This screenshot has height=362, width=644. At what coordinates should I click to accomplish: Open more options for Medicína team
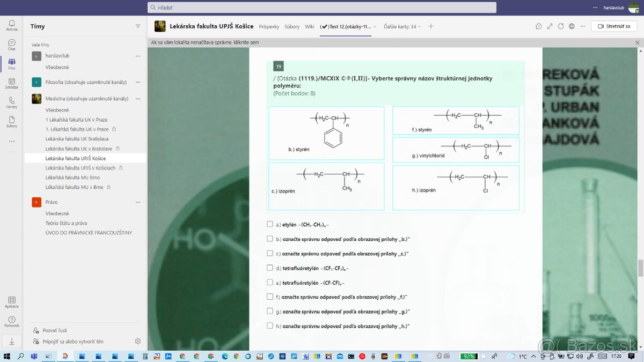(x=138, y=99)
